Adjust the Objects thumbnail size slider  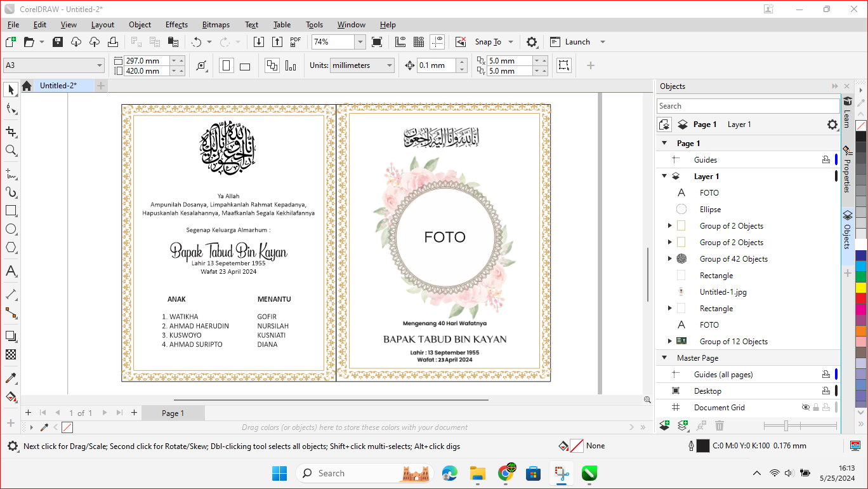pyautogui.click(x=786, y=425)
